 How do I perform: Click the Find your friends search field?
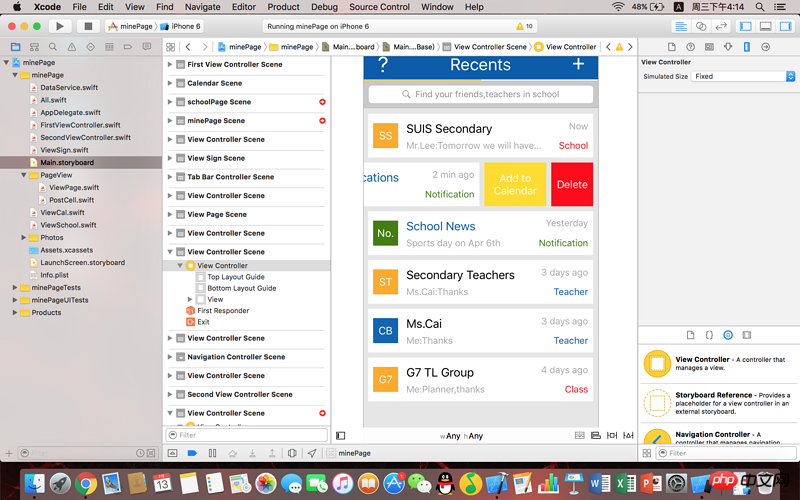pyautogui.click(x=481, y=94)
